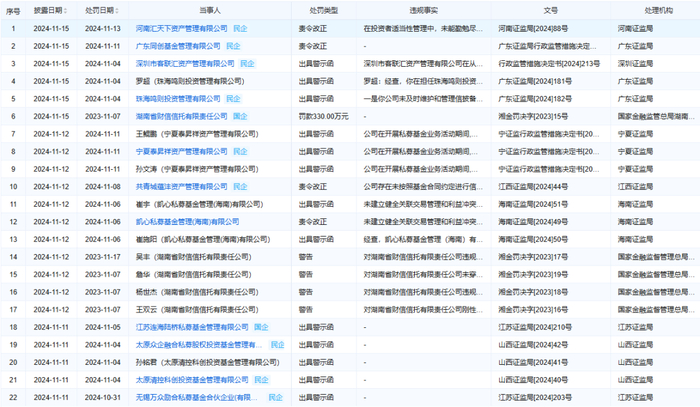Click 海南证监局[2024]51号 document number
This screenshot has height=407, width=700.
(533, 204)
